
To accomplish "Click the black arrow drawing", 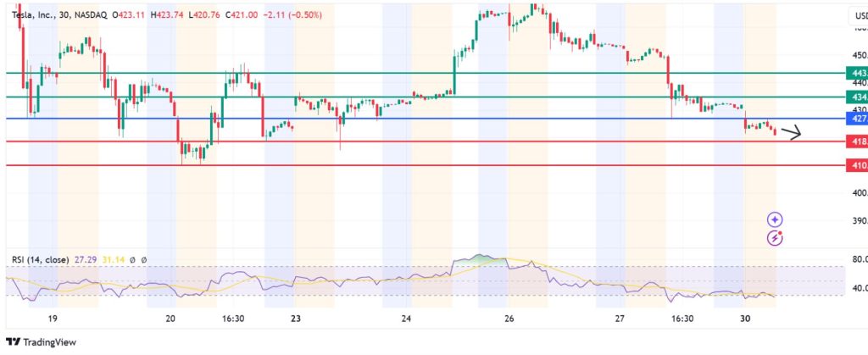I will pyautogui.click(x=791, y=132).
